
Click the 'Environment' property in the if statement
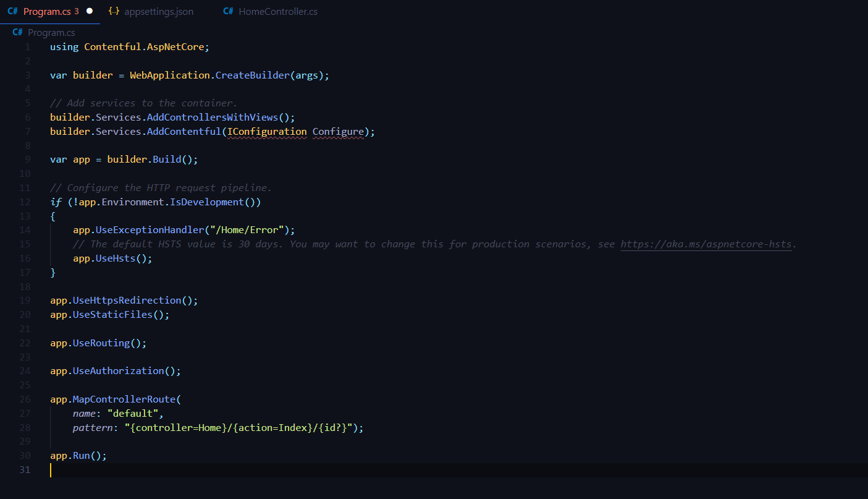click(x=132, y=202)
